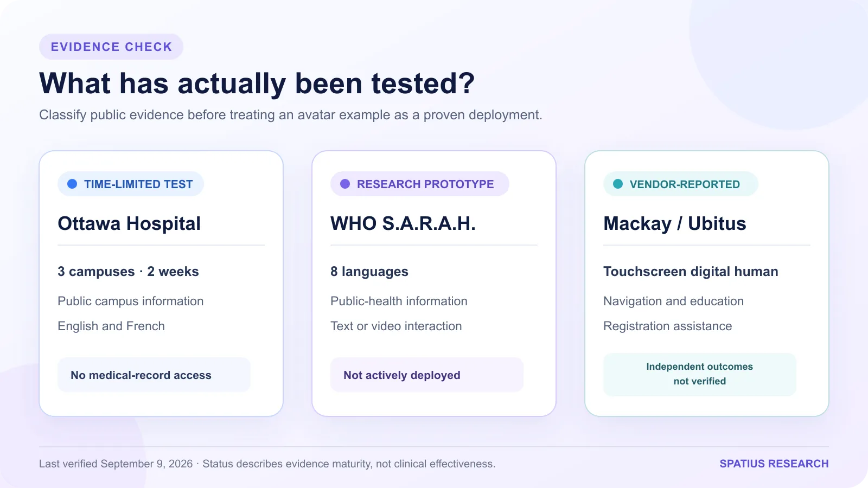Viewport: 868px width, 488px height.
Task: Click the Registration assistance text
Action: tap(668, 326)
